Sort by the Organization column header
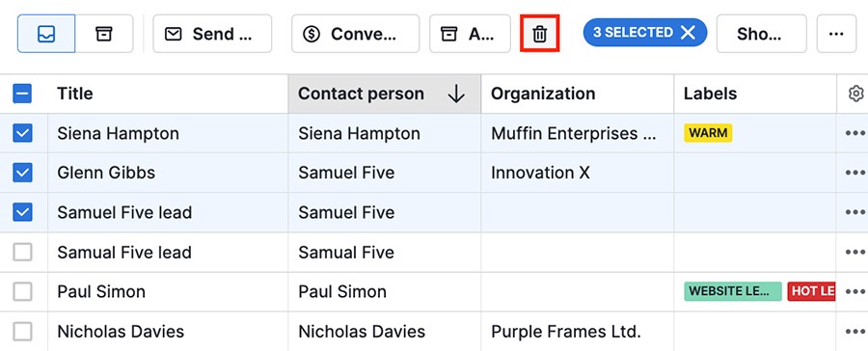 point(542,94)
